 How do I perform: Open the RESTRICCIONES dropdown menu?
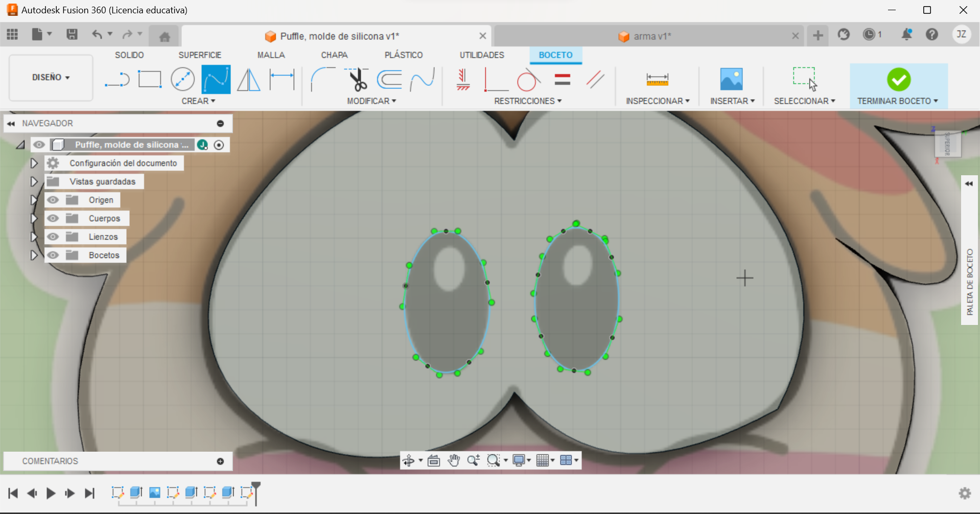coord(528,101)
